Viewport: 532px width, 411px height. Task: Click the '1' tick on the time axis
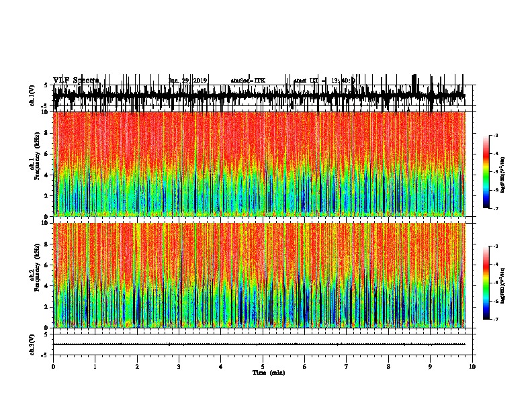click(x=95, y=367)
